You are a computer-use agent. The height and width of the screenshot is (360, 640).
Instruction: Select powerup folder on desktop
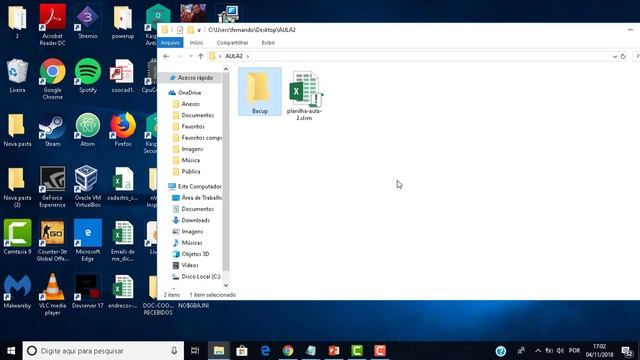coord(123,22)
